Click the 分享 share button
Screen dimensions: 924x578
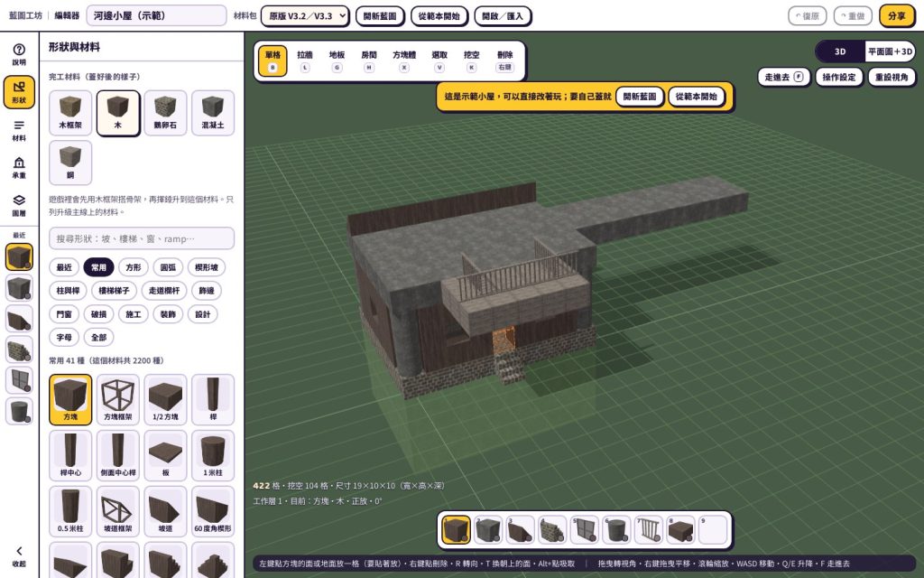click(x=897, y=16)
